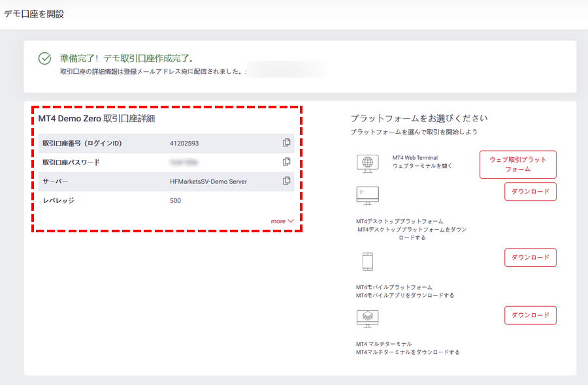Click the デモ口座を開設 page title
This screenshot has width=588, height=385.
(34, 14)
